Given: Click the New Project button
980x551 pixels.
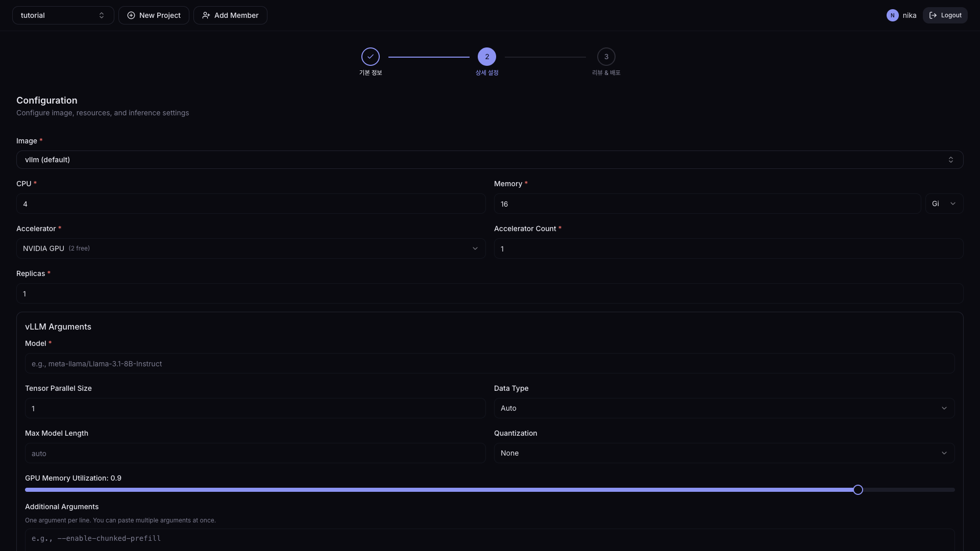Looking at the screenshot, I should coord(154,15).
